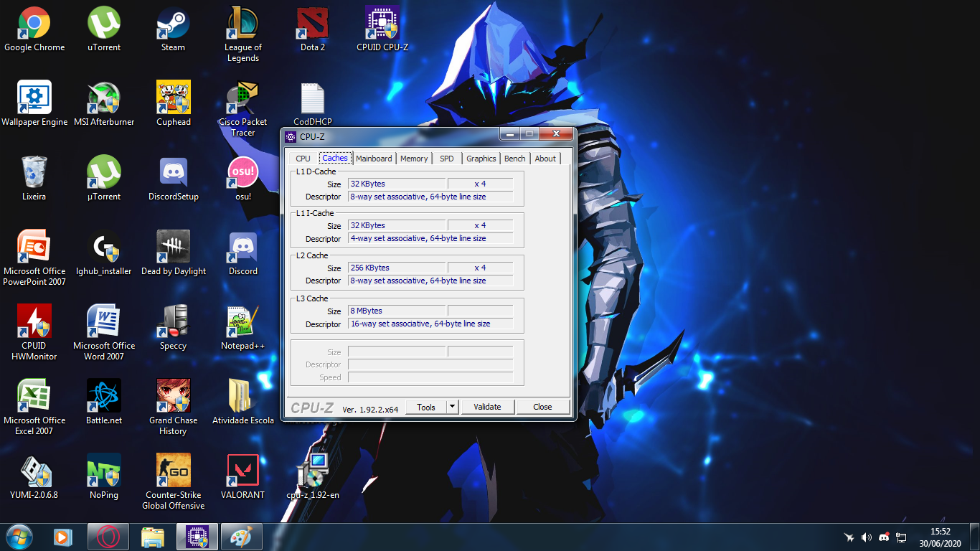Click L1 D-Cache size field 32 KBytes

click(397, 184)
